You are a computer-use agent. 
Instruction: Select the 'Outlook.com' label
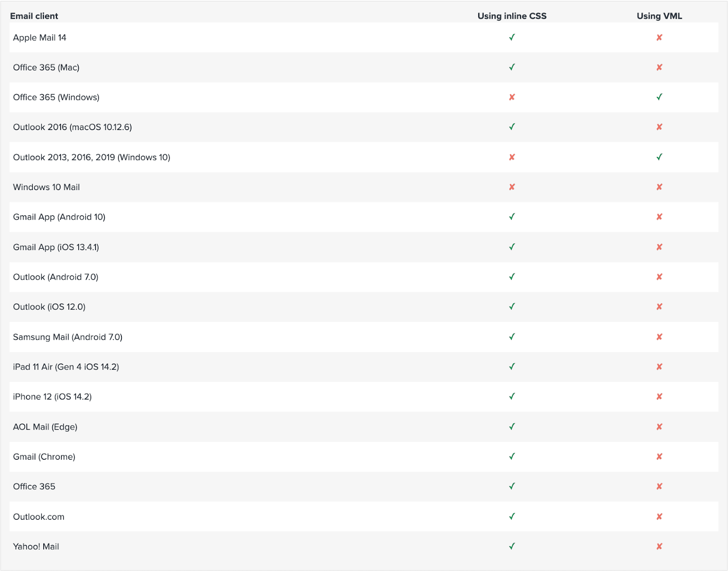[39, 517]
